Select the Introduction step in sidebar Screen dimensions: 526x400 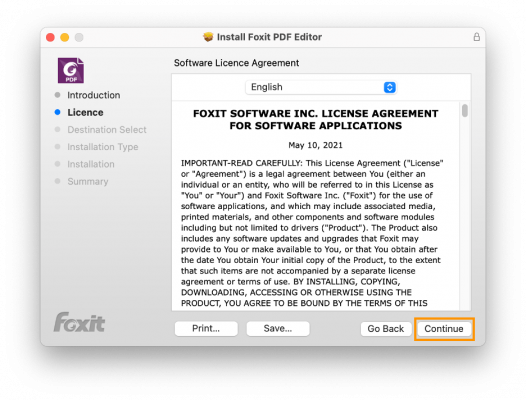(x=94, y=95)
